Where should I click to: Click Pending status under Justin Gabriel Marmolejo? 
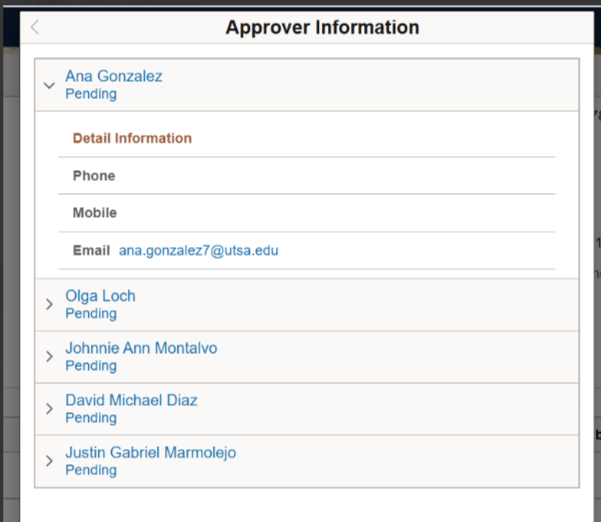tap(91, 470)
